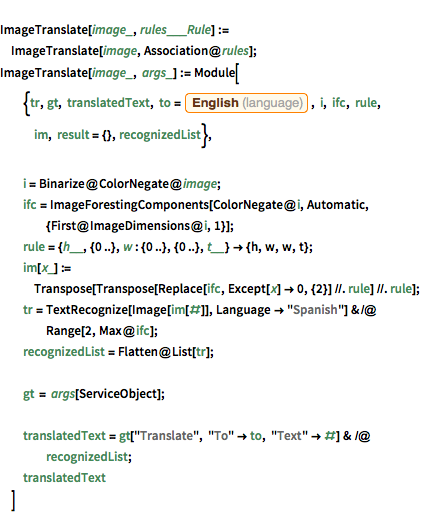Click 'Association@' in the second line

coord(182,51)
